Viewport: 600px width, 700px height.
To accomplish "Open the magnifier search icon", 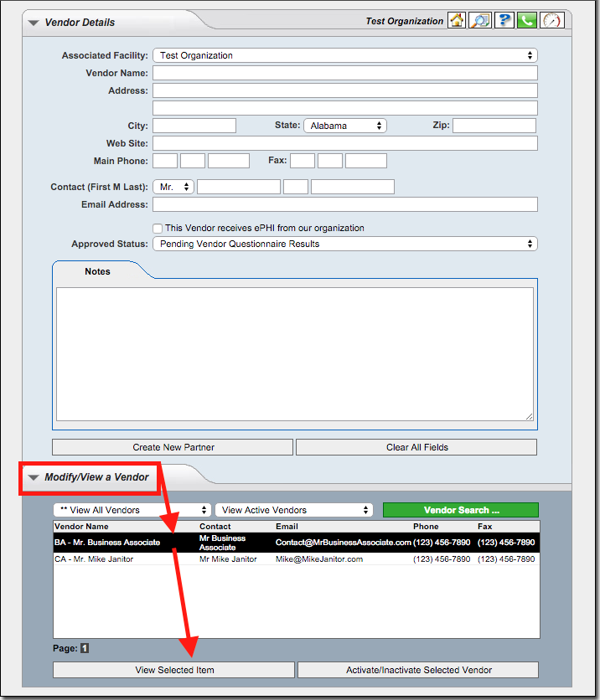I will coord(480,21).
